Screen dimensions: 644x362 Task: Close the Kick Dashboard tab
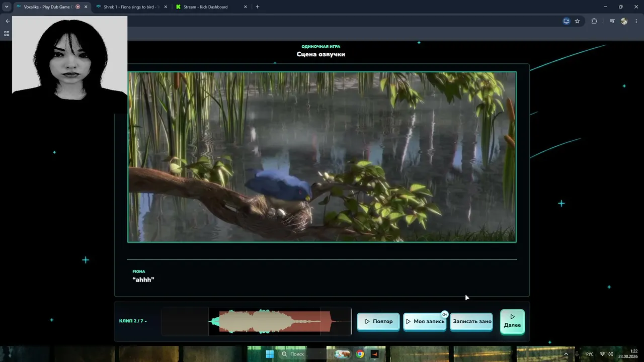point(245,7)
